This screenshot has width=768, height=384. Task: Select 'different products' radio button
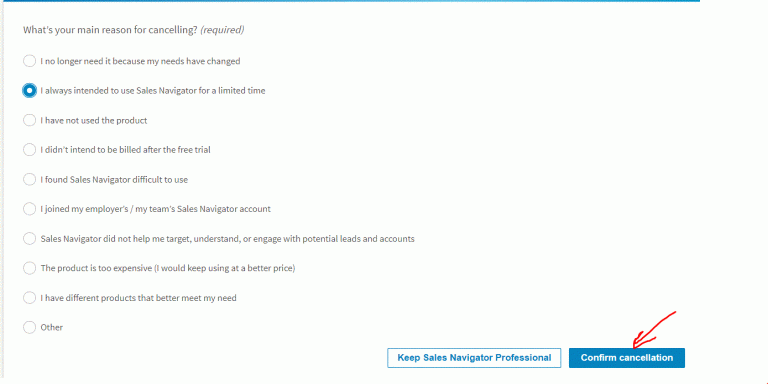[x=29, y=298]
